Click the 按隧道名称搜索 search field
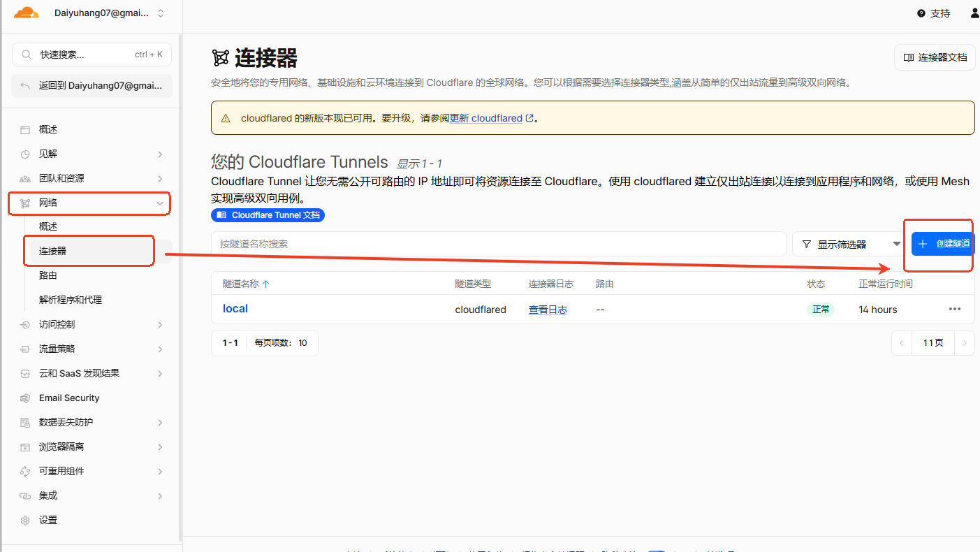The image size is (980, 552). coord(499,244)
